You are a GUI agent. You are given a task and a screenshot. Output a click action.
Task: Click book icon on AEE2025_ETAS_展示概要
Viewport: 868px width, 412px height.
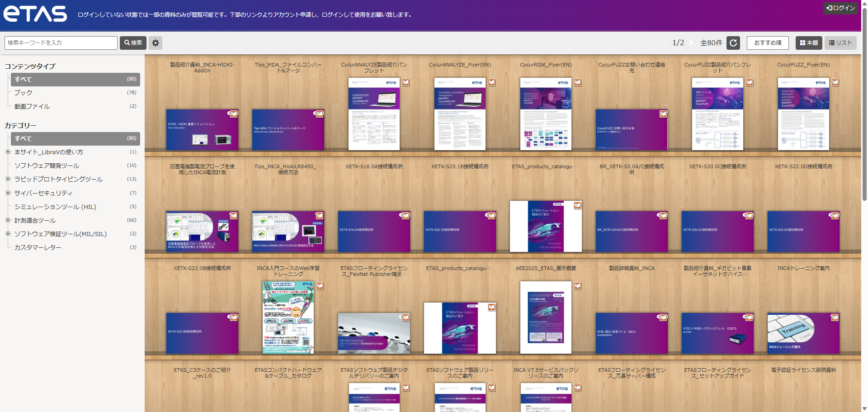(x=577, y=286)
